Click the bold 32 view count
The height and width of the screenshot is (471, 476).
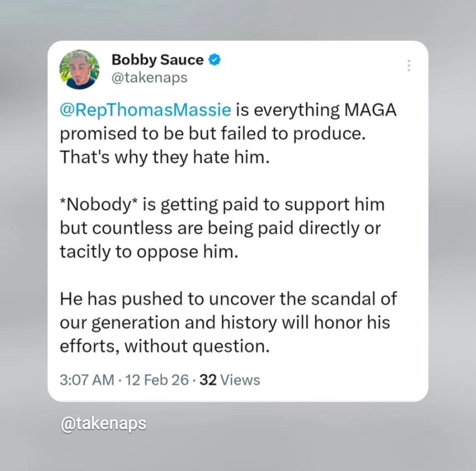coord(206,380)
